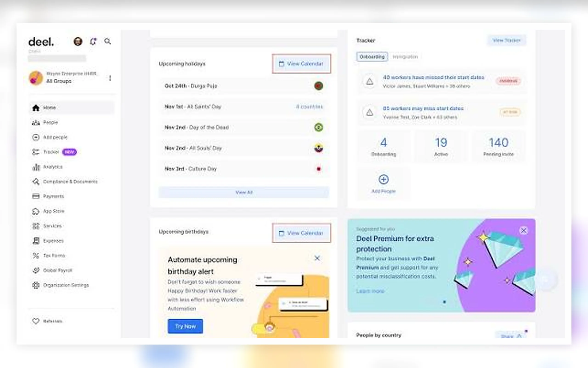Select Oct 24th Durga Puja holiday
Viewport: 588px width, 368px height.
[x=244, y=86]
